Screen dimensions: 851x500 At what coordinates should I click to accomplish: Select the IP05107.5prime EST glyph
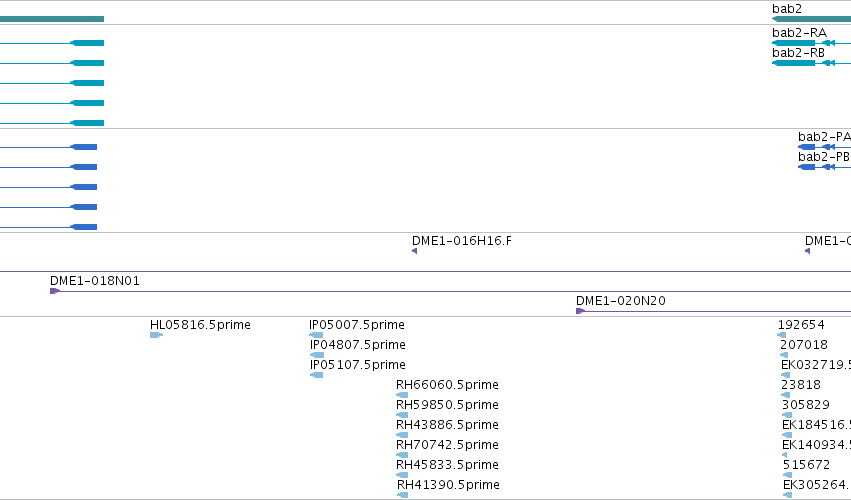(x=316, y=375)
